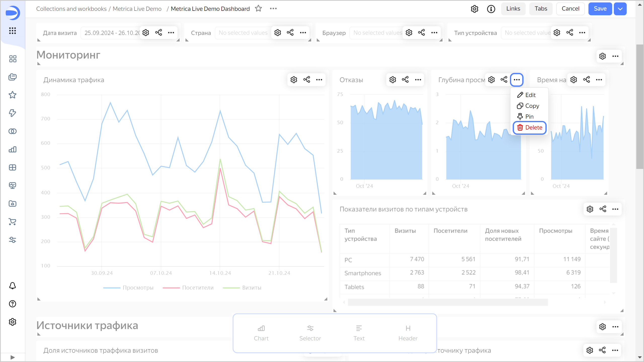Open settings gear of Динамика трафика widget

(x=294, y=80)
